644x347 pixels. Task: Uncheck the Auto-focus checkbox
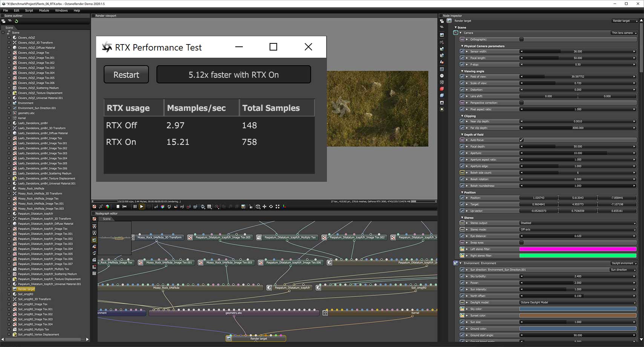pos(521,140)
